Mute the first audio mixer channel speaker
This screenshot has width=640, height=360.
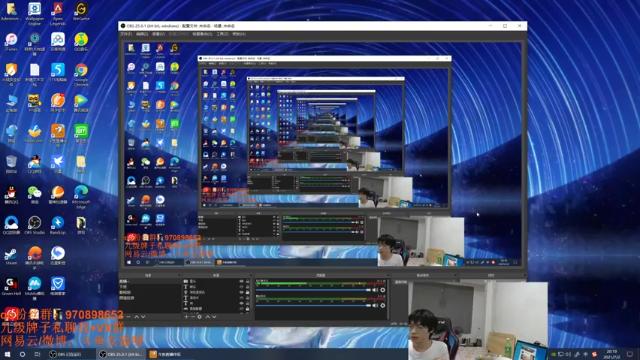[375, 290]
